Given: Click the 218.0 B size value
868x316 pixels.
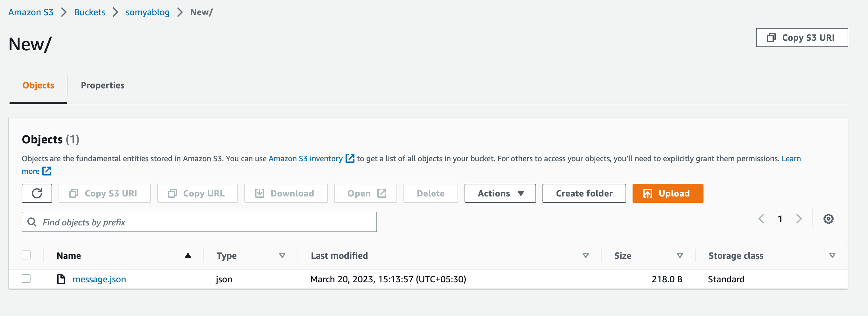Looking at the screenshot, I should [667, 279].
